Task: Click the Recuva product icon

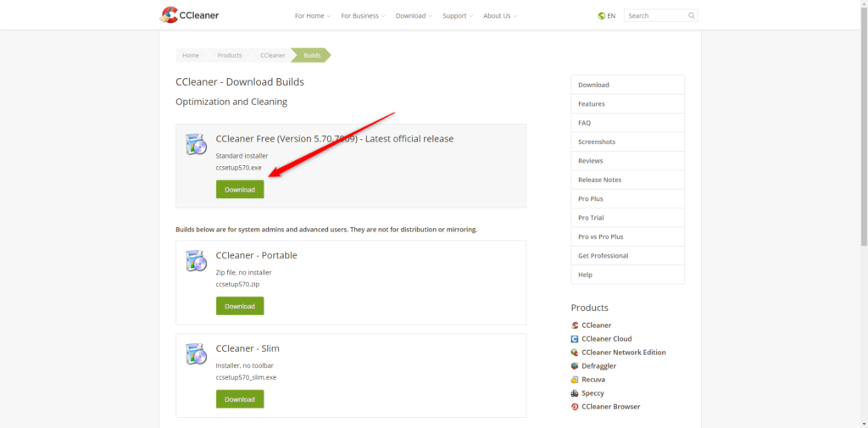Action: pyautogui.click(x=575, y=380)
